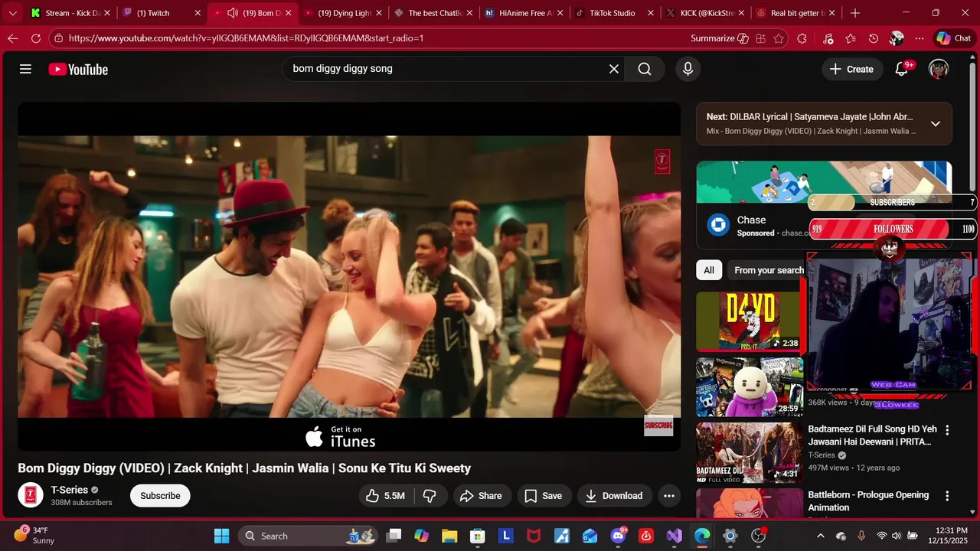Image resolution: width=980 pixels, height=551 pixels.
Task: Save the video to a playlist
Action: 544,496
